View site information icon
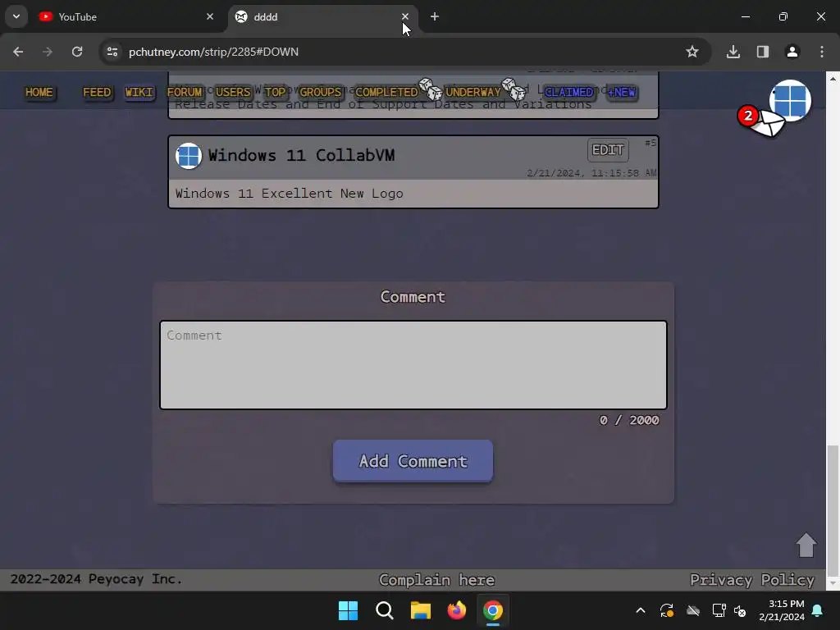This screenshot has height=630, width=840. [112, 52]
